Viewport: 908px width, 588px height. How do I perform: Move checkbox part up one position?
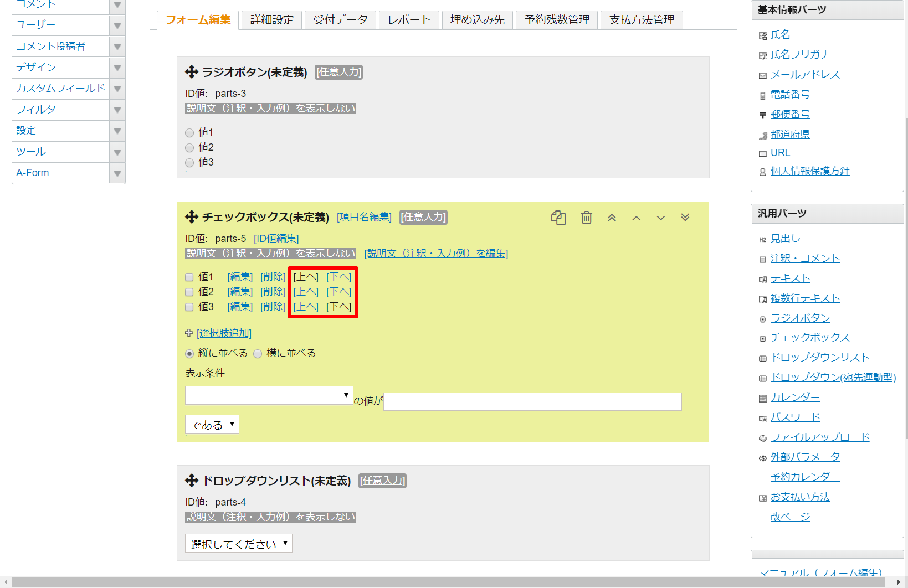[x=636, y=218]
